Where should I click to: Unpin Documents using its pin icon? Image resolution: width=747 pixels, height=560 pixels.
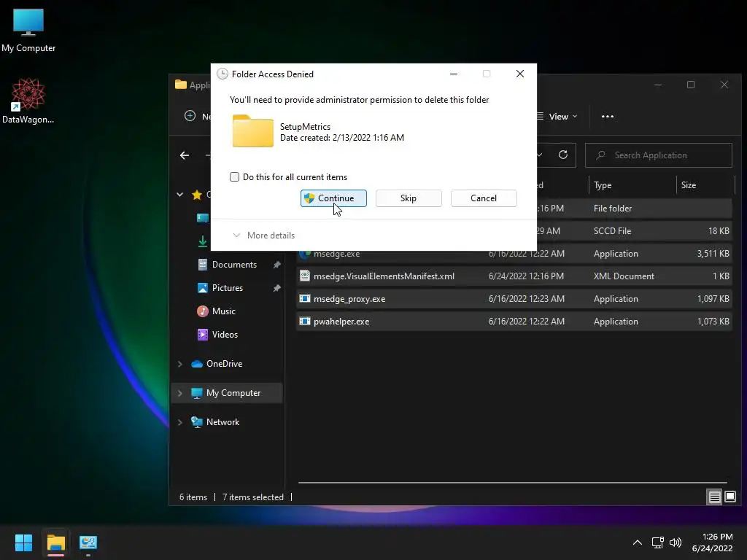(x=276, y=265)
